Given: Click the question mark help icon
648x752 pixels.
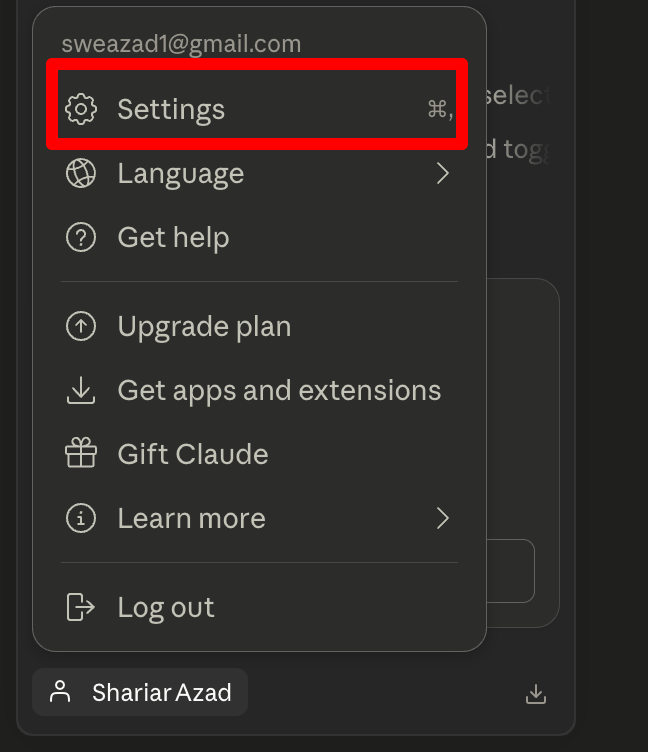Looking at the screenshot, I should [x=81, y=237].
